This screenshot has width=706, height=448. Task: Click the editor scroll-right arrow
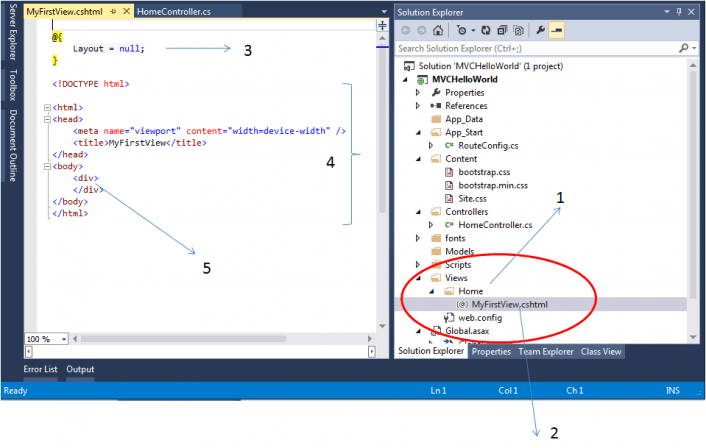(370, 339)
